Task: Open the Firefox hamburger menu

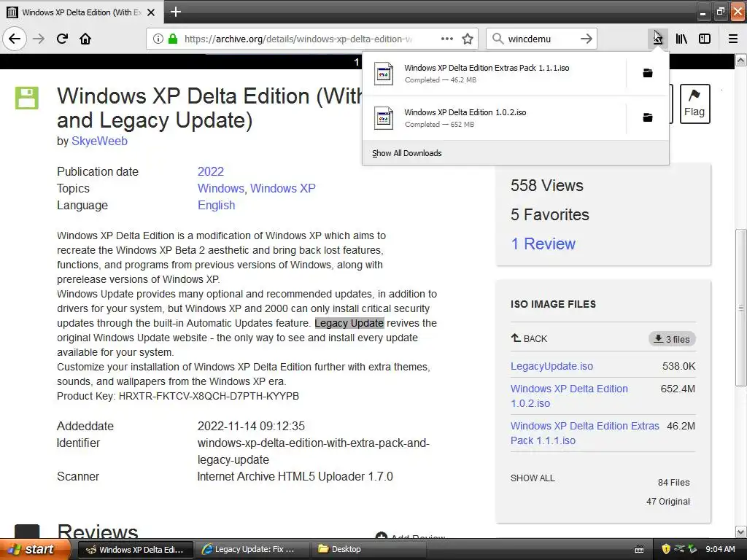Action: pos(733,39)
